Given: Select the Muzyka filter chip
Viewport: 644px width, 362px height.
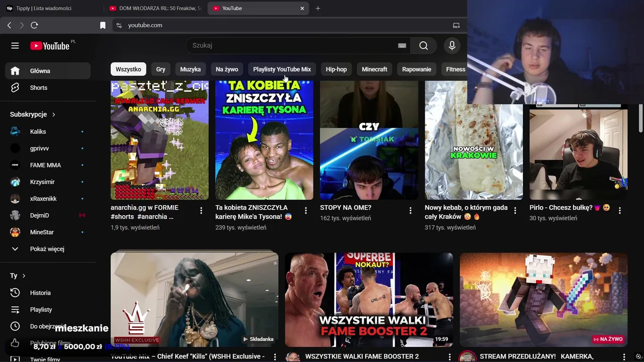Looking at the screenshot, I should pos(190,69).
